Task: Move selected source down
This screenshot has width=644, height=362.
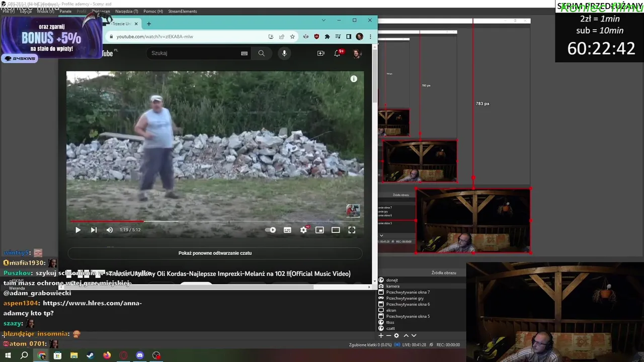Action: [414, 335]
